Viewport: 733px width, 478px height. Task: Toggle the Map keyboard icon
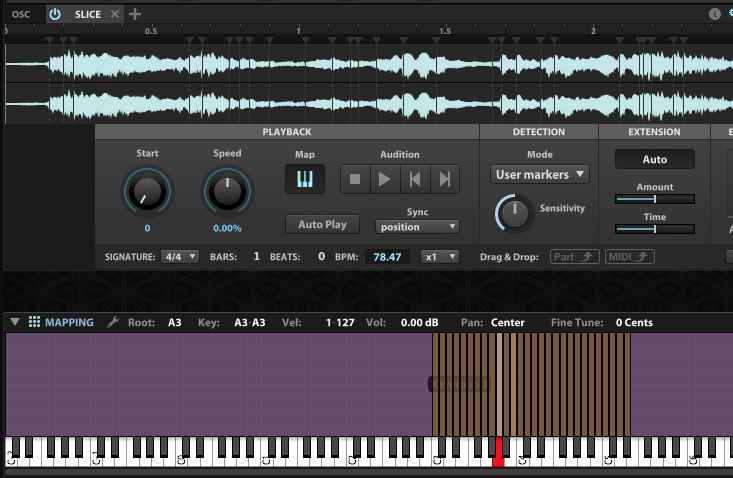coord(305,179)
